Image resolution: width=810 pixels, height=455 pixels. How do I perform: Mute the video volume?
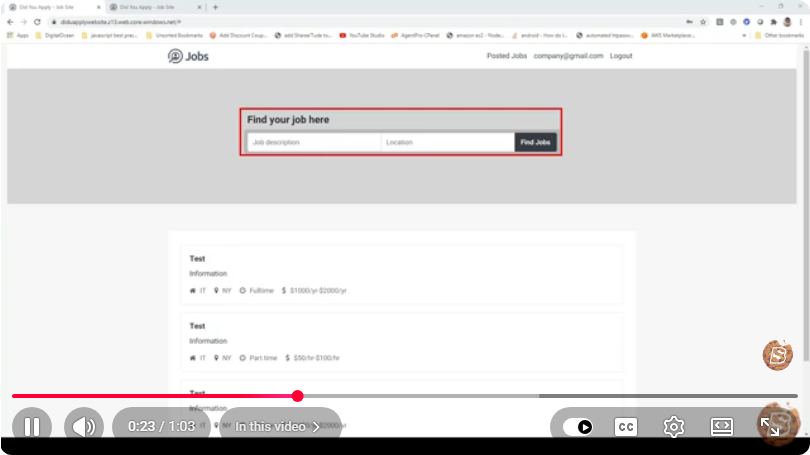84,427
